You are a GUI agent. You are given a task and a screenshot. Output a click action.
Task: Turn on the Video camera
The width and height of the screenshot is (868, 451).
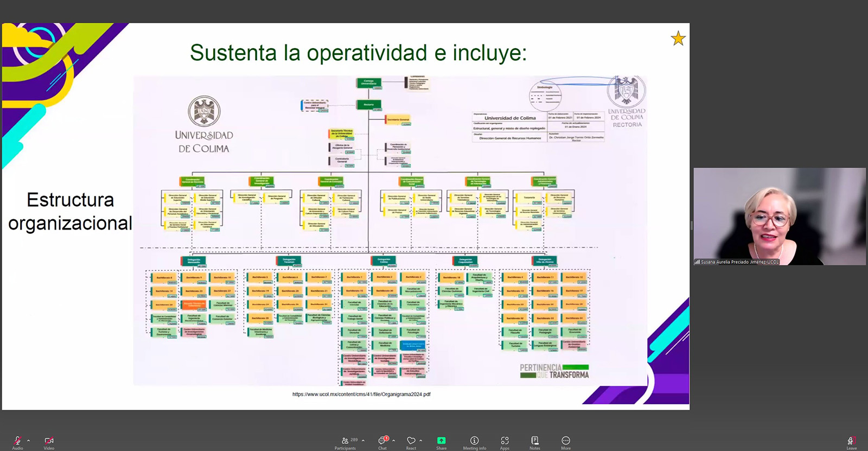49,441
